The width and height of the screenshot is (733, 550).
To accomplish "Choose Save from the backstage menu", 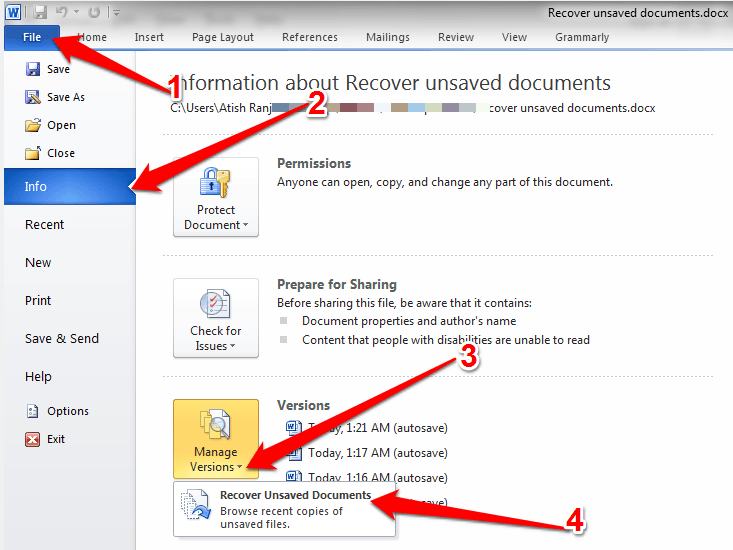I will (58, 69).
